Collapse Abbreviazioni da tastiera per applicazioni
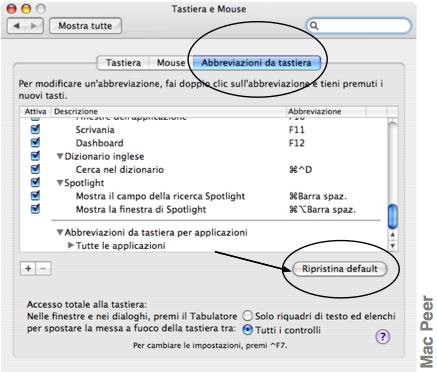Image resolution: width=437 pixels, height=372 pixels. [x=60, y=232]
